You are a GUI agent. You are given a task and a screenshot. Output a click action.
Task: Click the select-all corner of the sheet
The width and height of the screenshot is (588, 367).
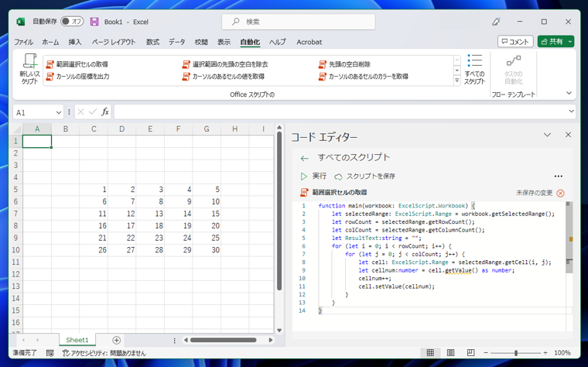pyautogui.click(x=16, y=129)
